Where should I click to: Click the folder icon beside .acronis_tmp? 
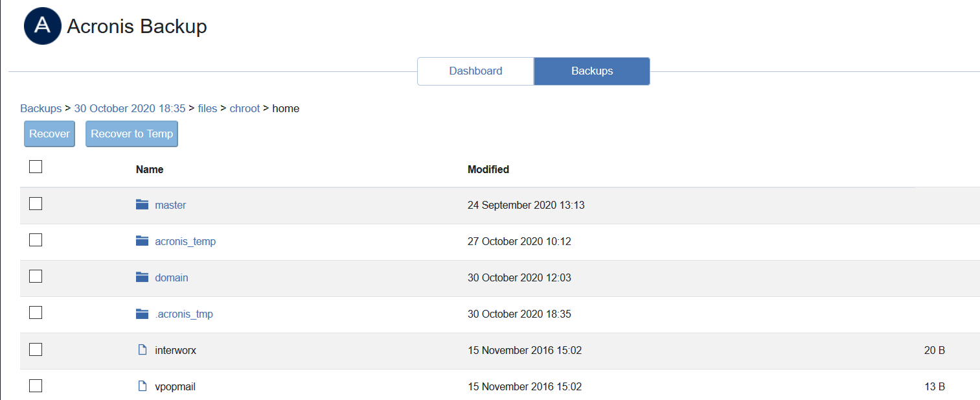(142, 313)
